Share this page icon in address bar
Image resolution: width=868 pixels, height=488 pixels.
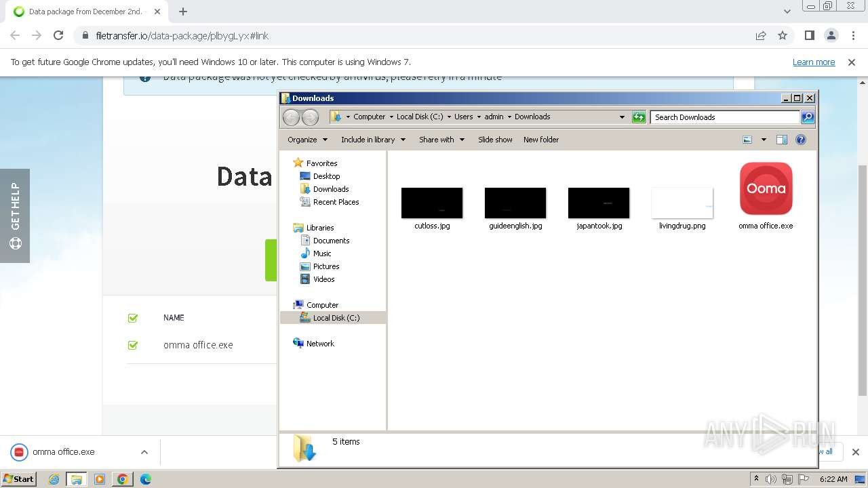pos(761,35)
